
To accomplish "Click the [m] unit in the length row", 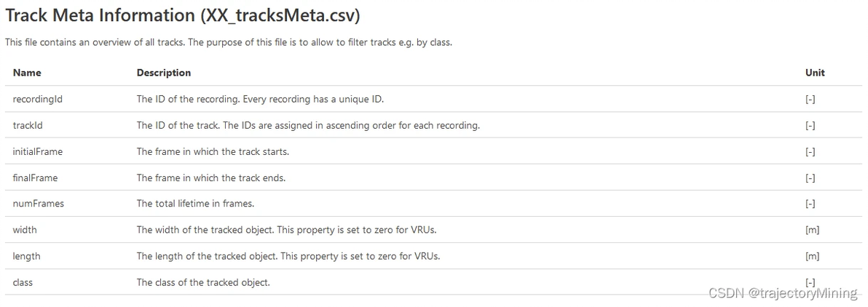I will tap(812, 256).
